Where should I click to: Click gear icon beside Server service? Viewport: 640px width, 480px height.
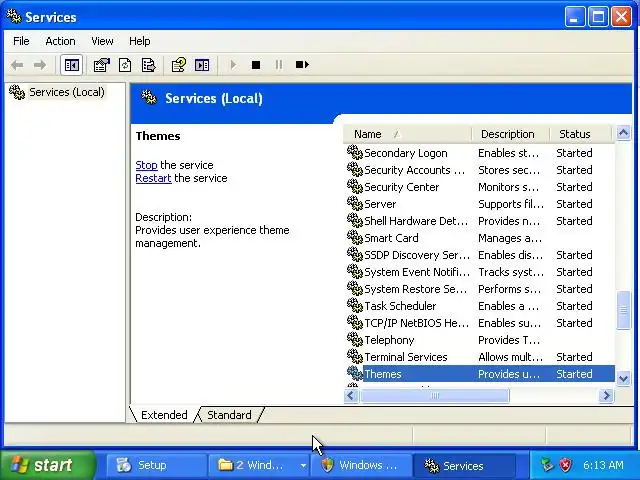(355, 203)
